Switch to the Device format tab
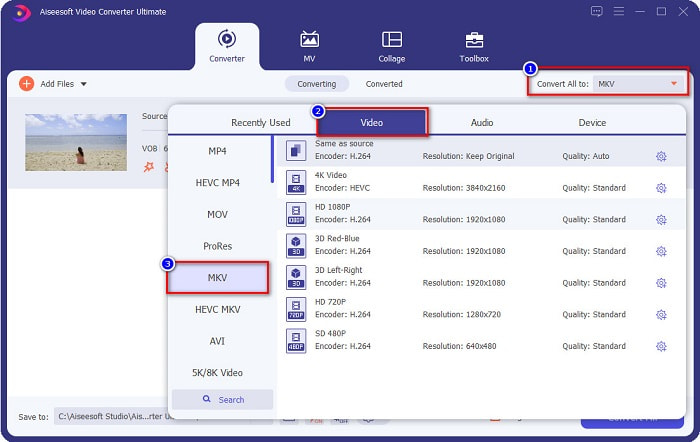This screenshot has height=442, width=700. 592,123
